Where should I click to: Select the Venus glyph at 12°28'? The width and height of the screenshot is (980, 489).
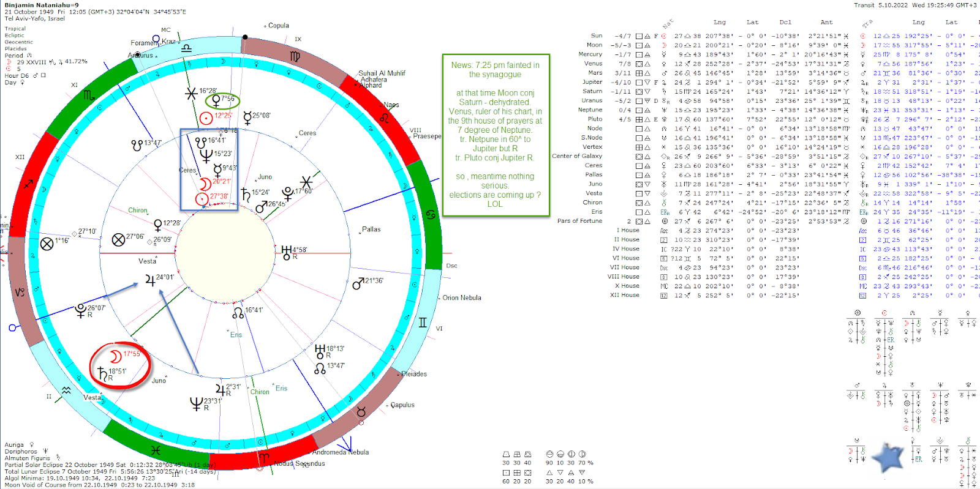(x=158, y=225)
